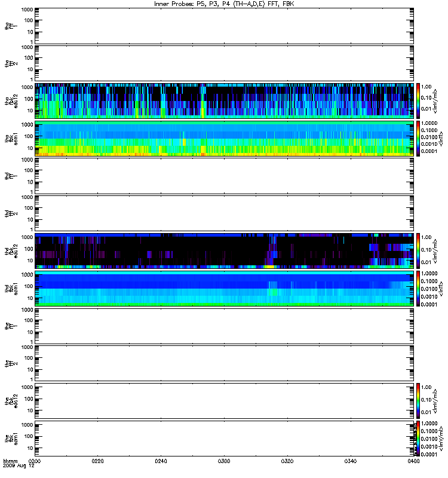
Task: Click the thd fbk scm1 color bar
Action: tap(418, 289)
